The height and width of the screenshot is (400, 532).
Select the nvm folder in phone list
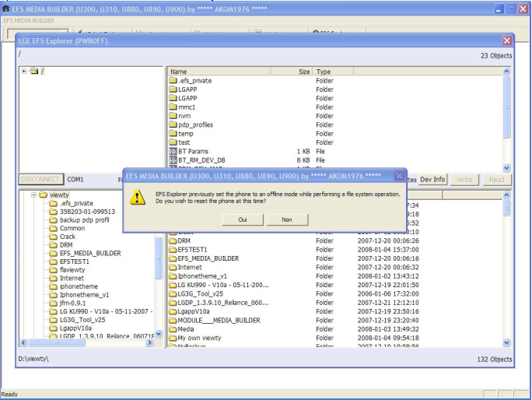coord(184,116)
